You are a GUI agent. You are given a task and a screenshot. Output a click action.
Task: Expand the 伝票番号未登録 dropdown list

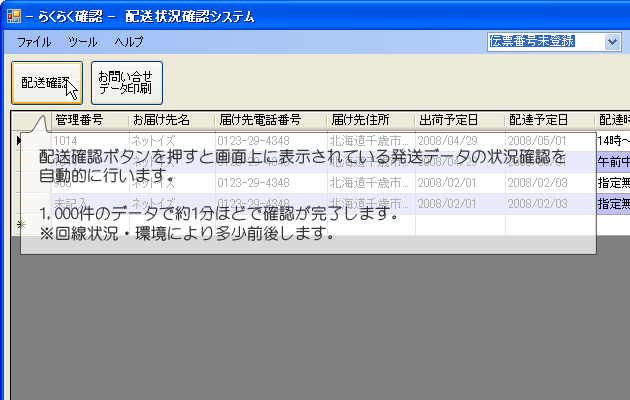point(612,41)
